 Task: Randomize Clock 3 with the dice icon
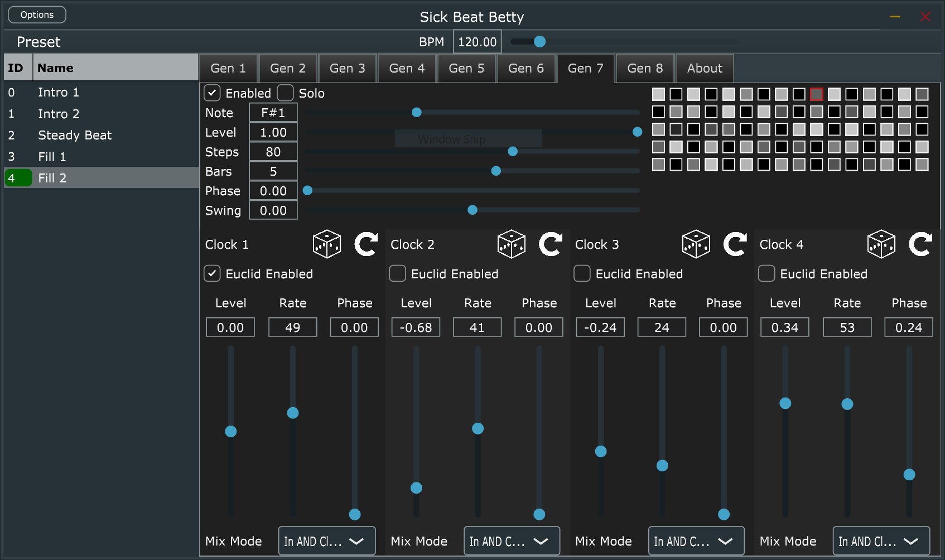click(x=696, y=244)
